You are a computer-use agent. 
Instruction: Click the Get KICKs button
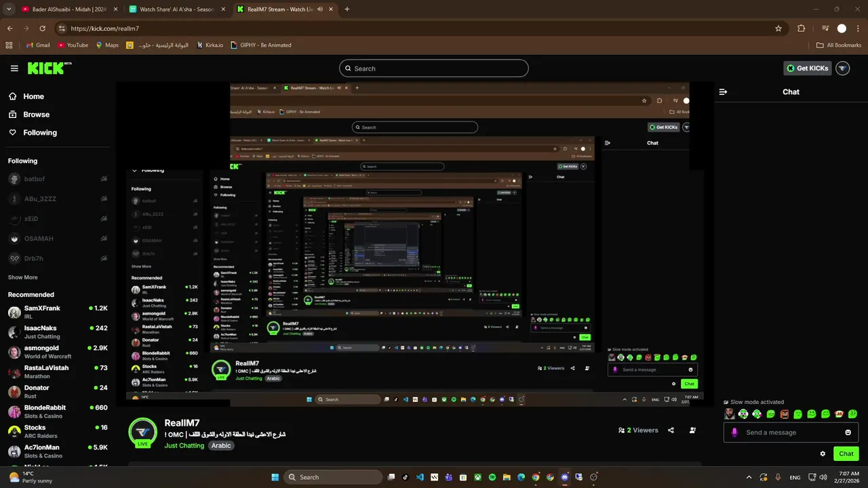[x=807, y=68]
